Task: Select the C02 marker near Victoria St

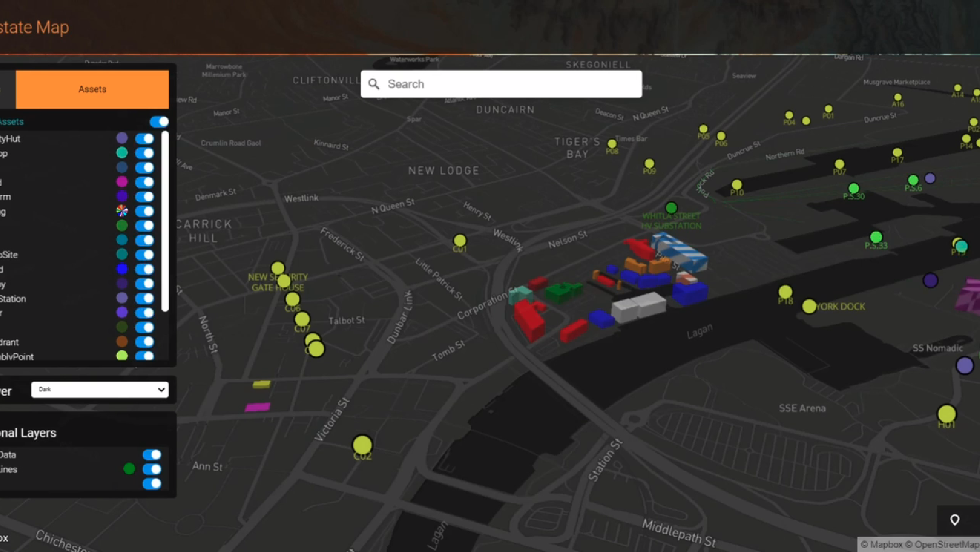Action: click(362, 445)
